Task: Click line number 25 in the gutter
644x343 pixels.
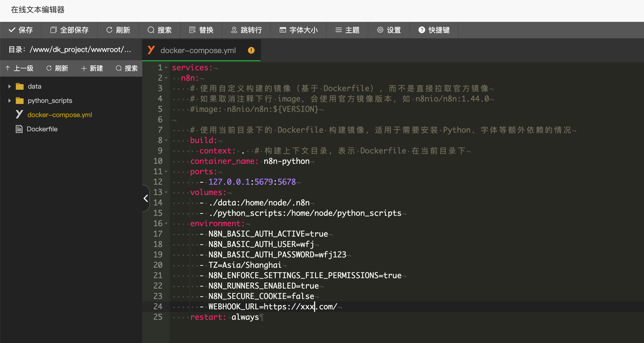Action: [x=158, y=317]
